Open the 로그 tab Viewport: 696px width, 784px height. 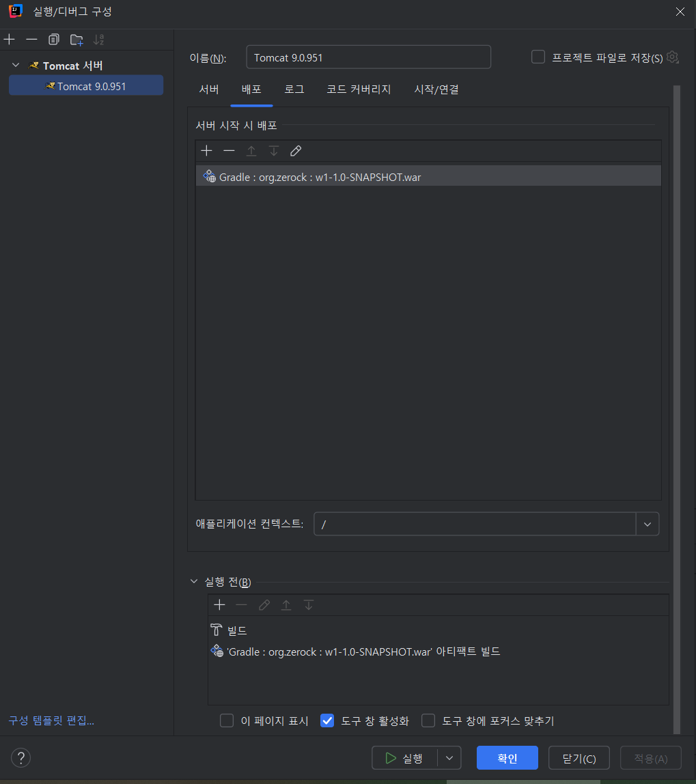pyautogui.click(x=294, y=89)
